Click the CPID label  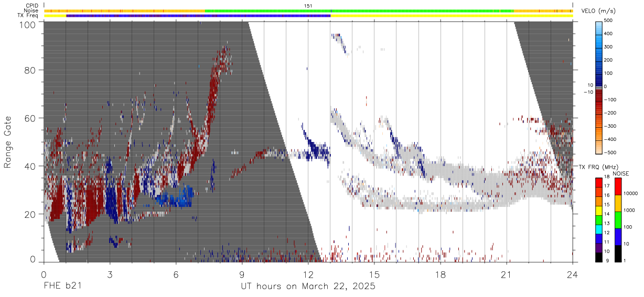point(31,6)
